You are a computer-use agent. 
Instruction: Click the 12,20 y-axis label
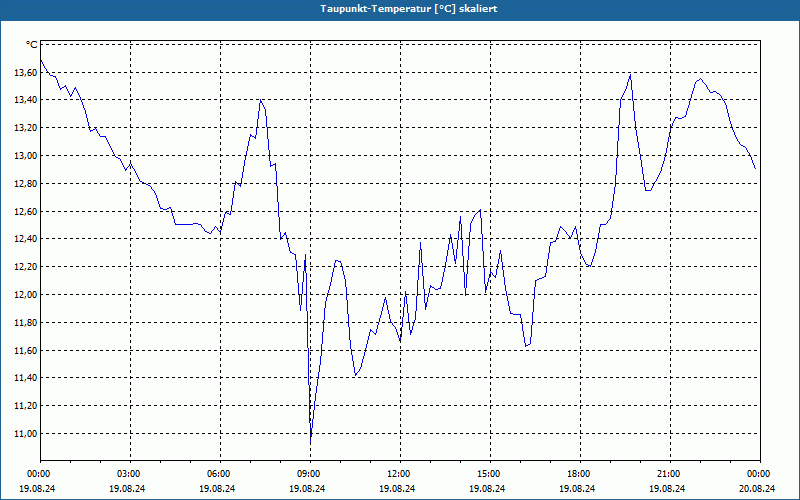(x=26, y=267)
